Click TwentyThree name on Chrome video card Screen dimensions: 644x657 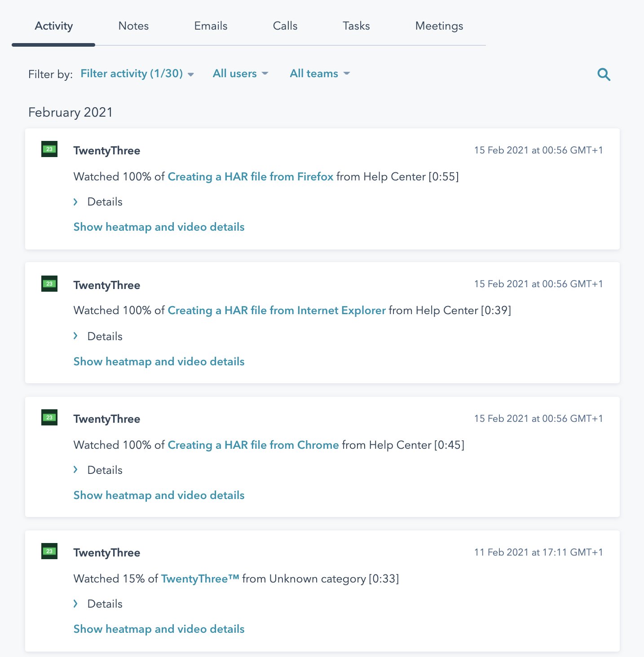107,419
